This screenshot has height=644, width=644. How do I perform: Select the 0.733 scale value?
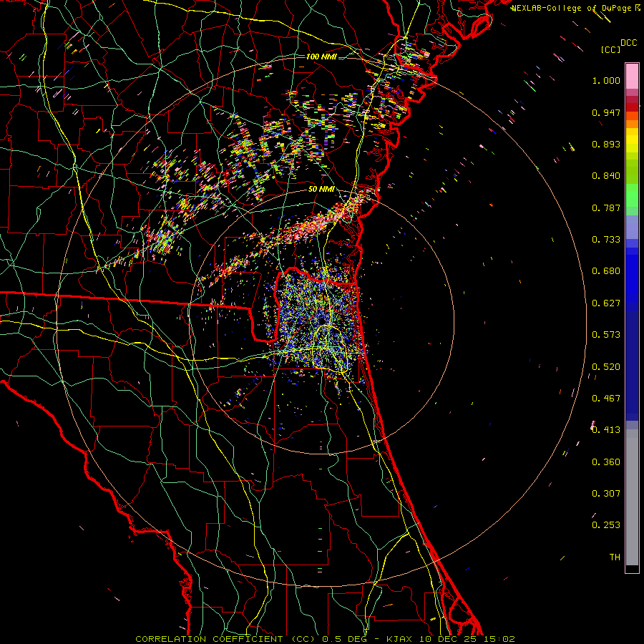(x=606, y=240)
